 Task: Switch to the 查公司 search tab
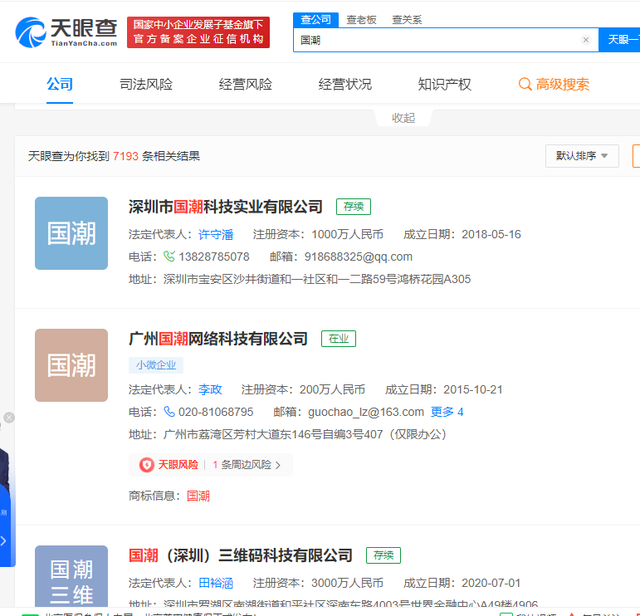pyautogui.click(x=316, y=20)
